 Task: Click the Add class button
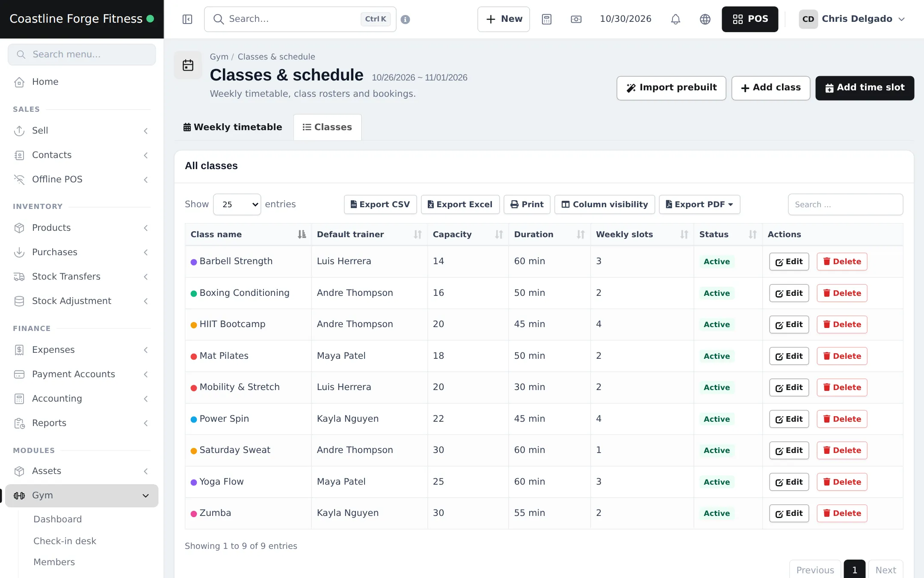click(x=771, y=88)
